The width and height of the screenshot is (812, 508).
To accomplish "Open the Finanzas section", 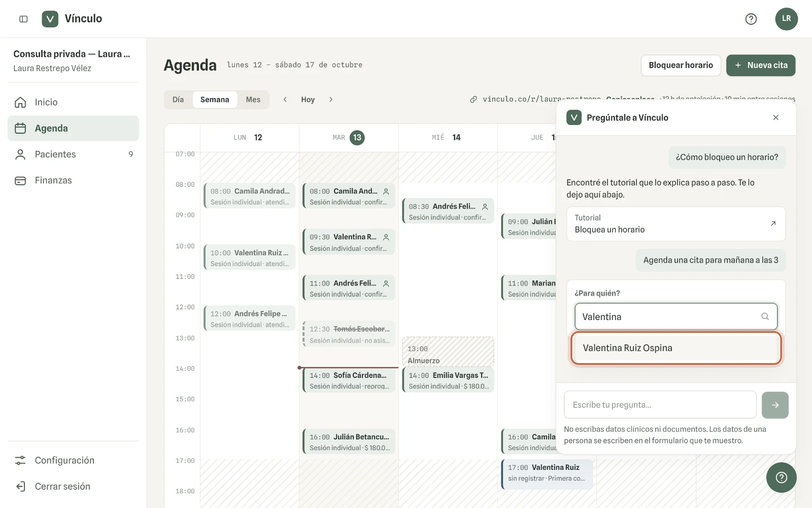I will coord(73,180).
